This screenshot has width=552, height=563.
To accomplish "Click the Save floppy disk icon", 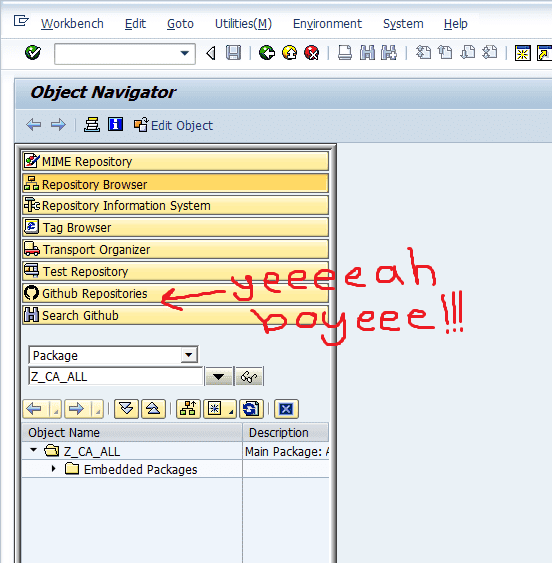I will [x=233, y=53].
